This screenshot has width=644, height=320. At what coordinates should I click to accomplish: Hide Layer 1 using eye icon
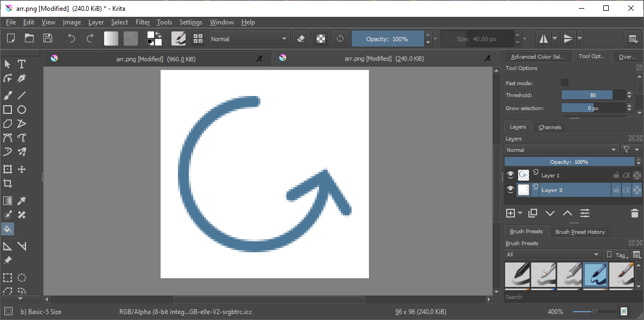510,175
